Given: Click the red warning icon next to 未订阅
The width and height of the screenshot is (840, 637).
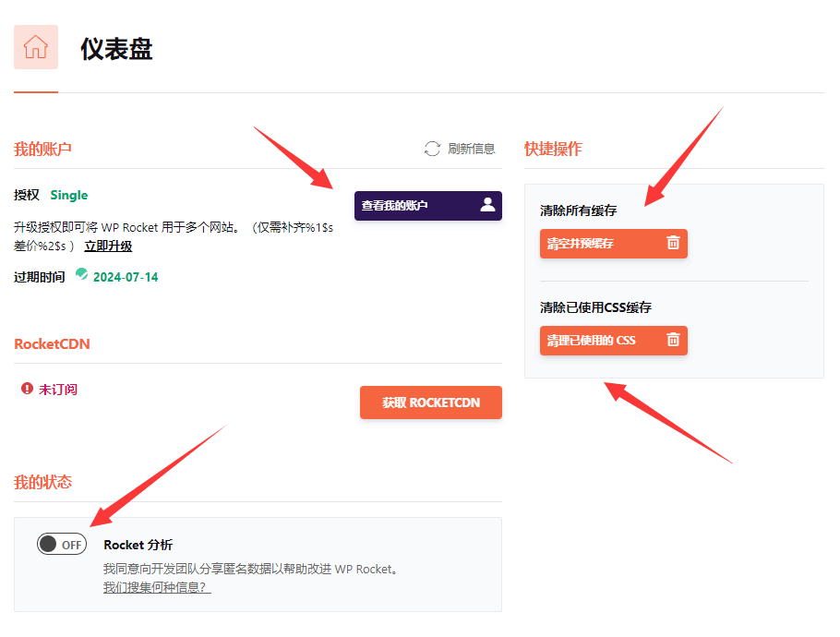Looking at the screenshot, I should pyautogui.click(x=26, y=389).
